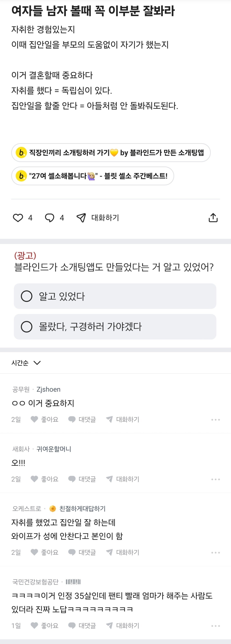Reply to 귀여운할머니's comment via 대댓글
The width and height of the screenshot is (231, 644).
(82, 479)
